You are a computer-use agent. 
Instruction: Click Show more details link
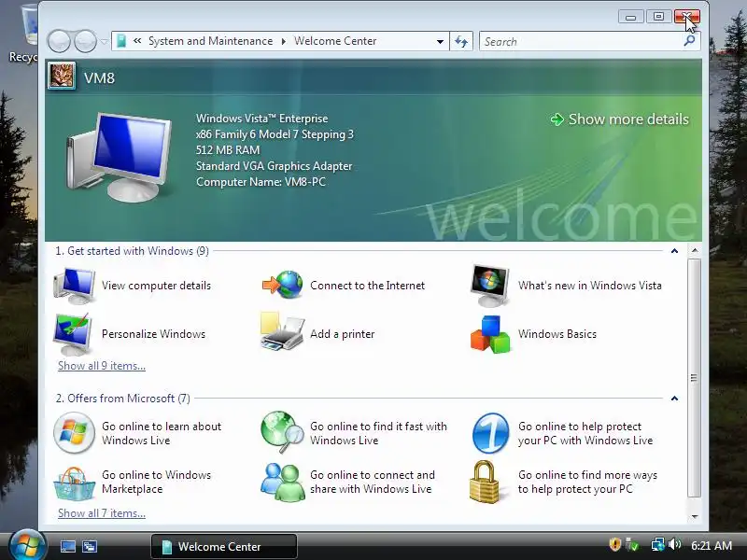pos(620,119)
